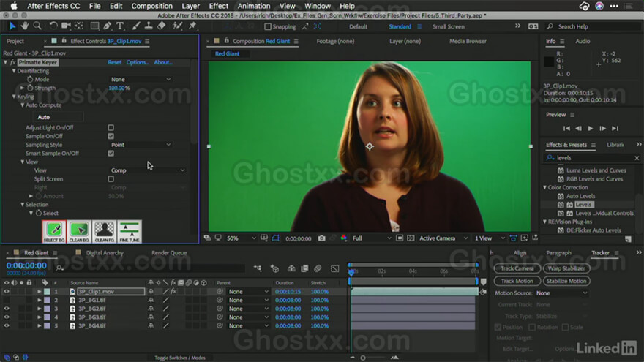Click the Auto compute button

58,117
